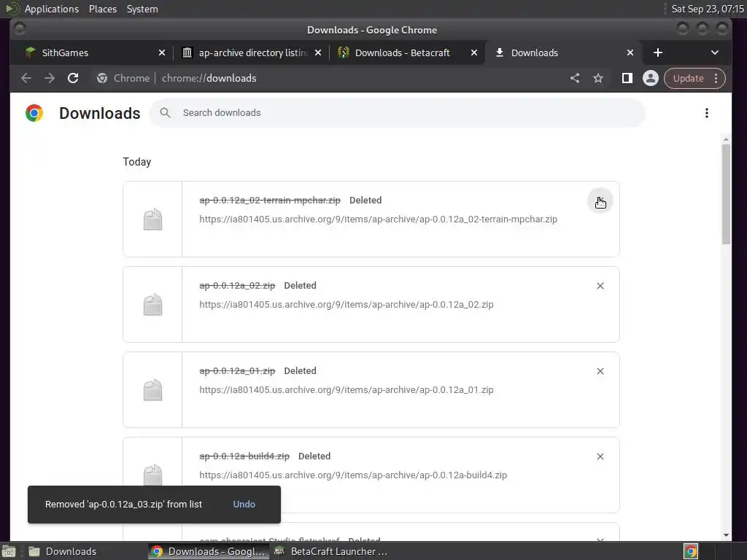Expand the tab search dropdown
This screenshot has width=747, height=560.
[x=715, y=52]
